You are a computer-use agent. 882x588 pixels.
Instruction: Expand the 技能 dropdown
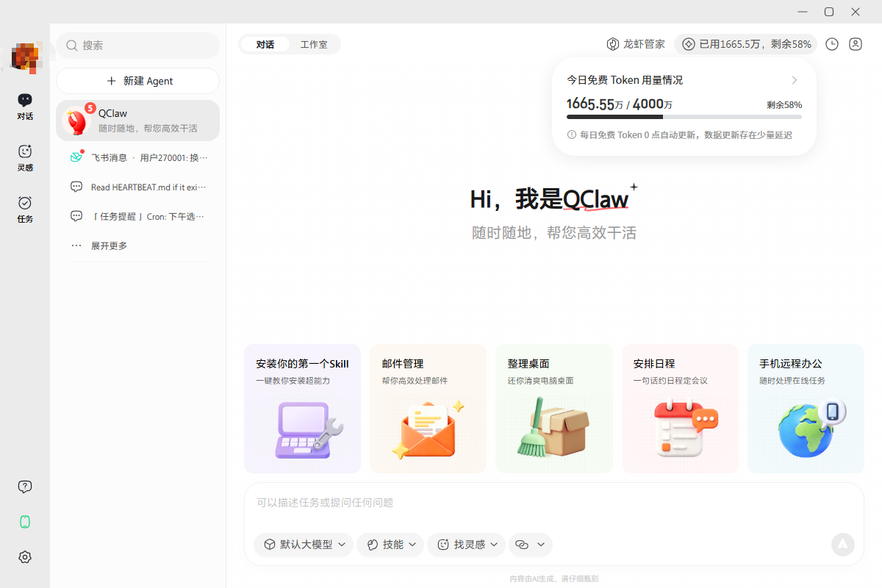pyautogui.click(x=390, y=545)
